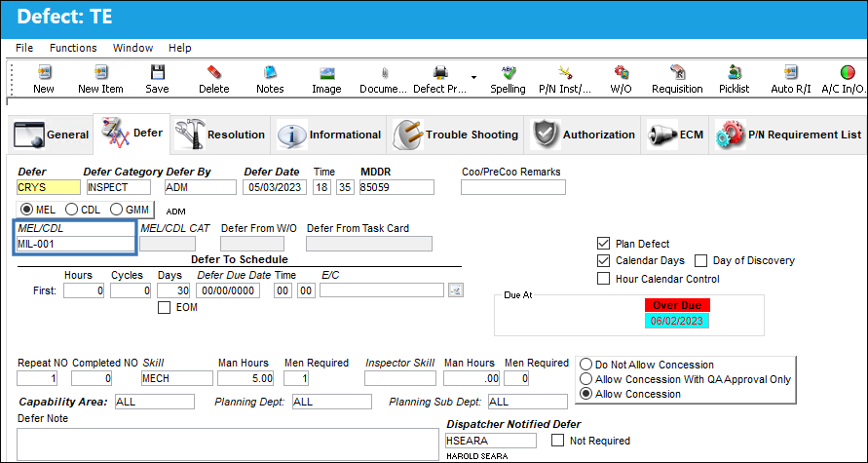
Task: Save the defect record
Action: (x=157, y=72)
